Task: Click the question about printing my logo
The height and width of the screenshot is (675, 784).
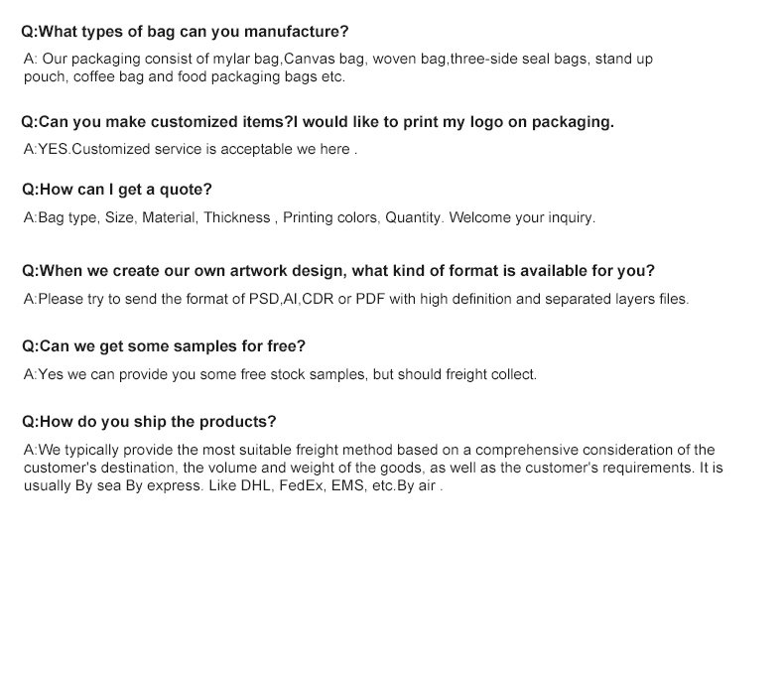Action: (x=318, y=122)
